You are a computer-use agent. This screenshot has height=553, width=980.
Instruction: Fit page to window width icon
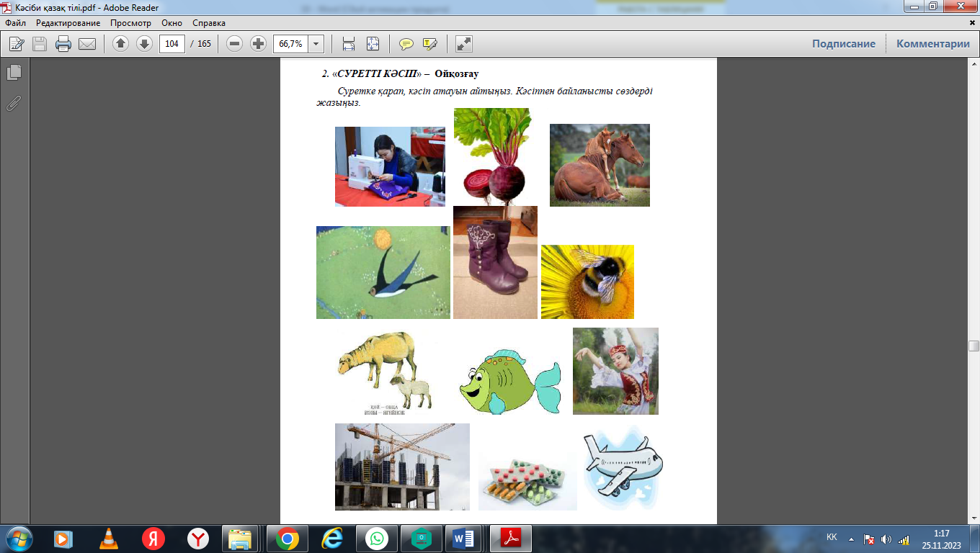(x=349, y=44)
